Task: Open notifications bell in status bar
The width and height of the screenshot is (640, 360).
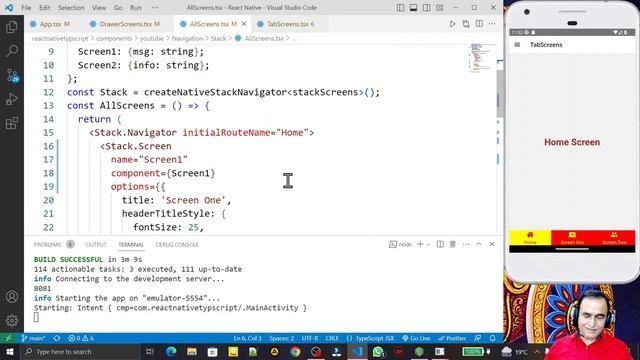Action: click(493, 338)
